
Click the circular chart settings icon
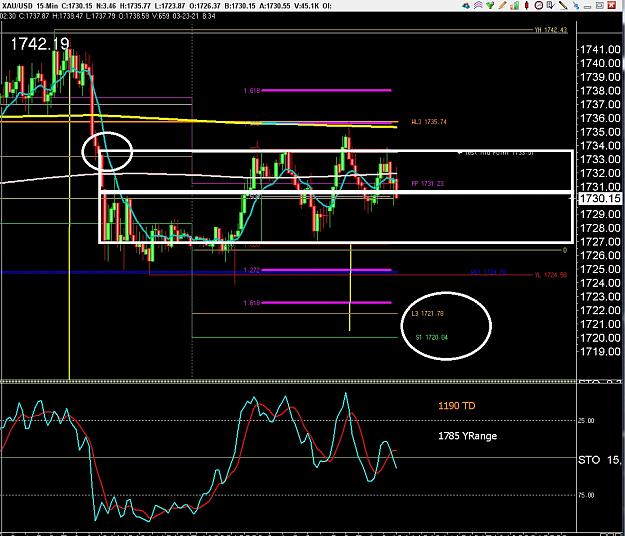(539, 5)
